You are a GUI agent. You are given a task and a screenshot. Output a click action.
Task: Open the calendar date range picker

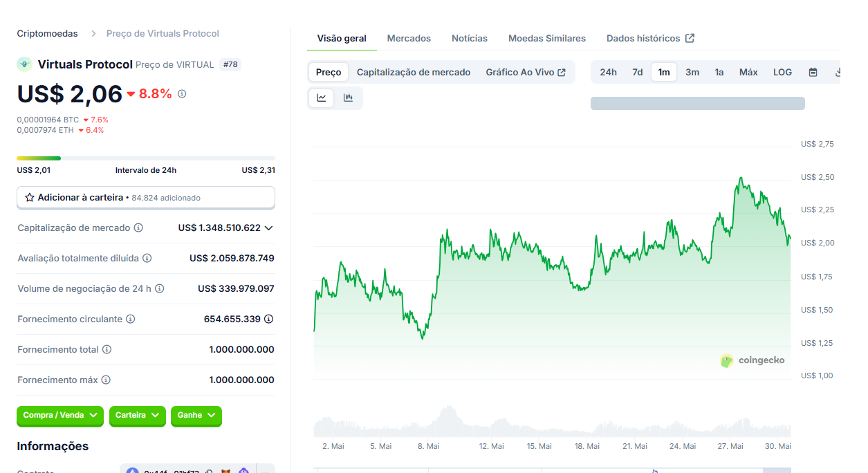(813, 72)
